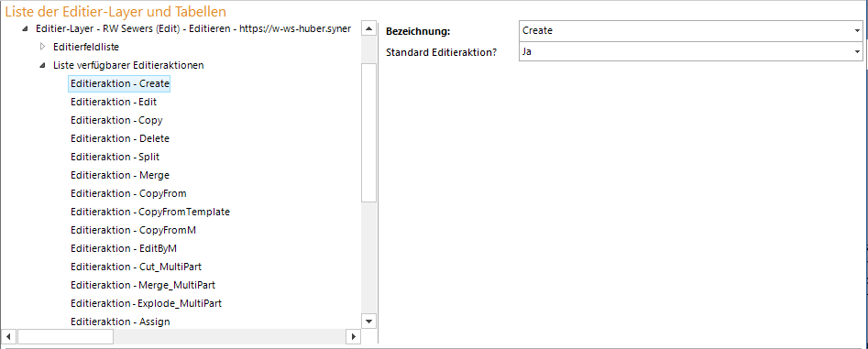Collapse Liste verfügbarer Editieraktionen node
The height and width of the screenshot is (349, 868).
[43, 65]
